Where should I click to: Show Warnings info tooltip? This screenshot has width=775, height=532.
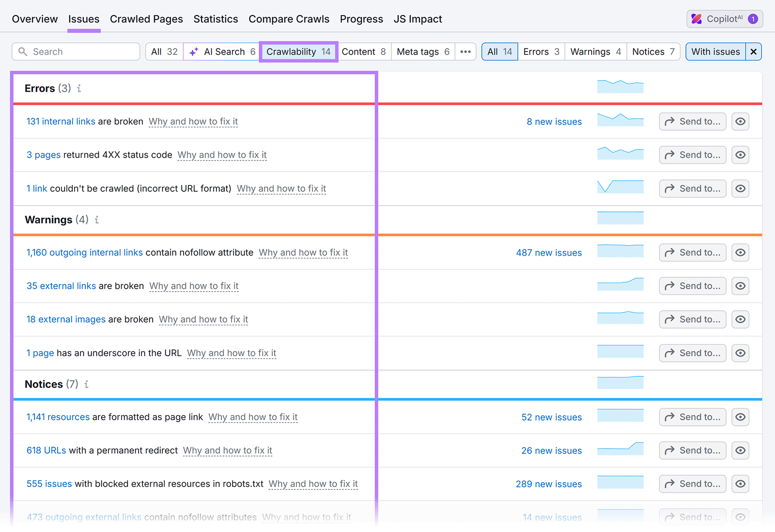[96, 220]
